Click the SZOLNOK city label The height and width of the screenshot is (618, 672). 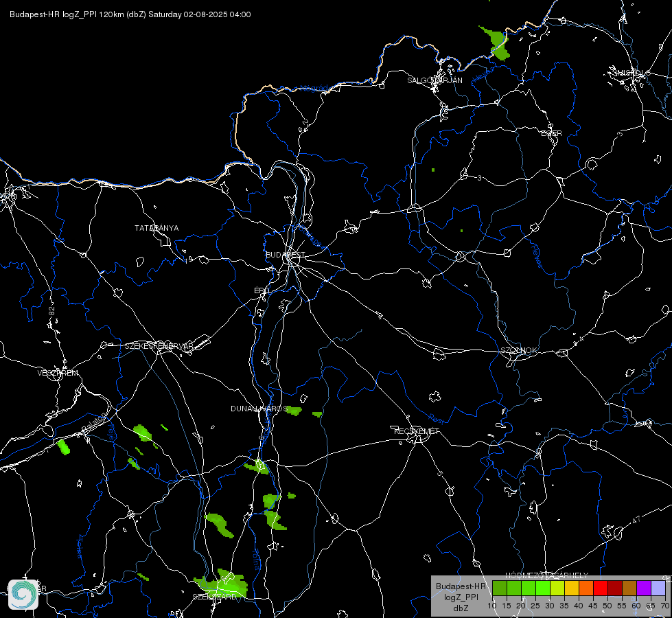click(x=518, y=350)
